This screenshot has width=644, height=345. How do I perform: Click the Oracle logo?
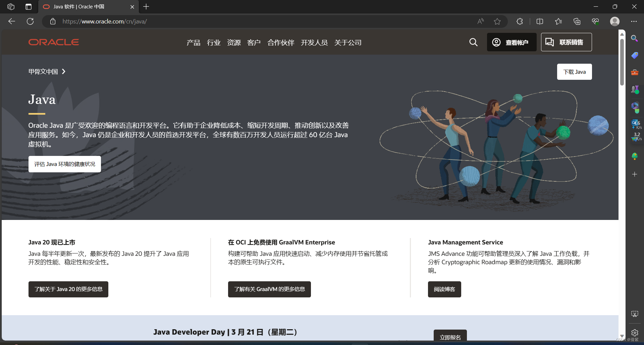[x=54, y=42]
